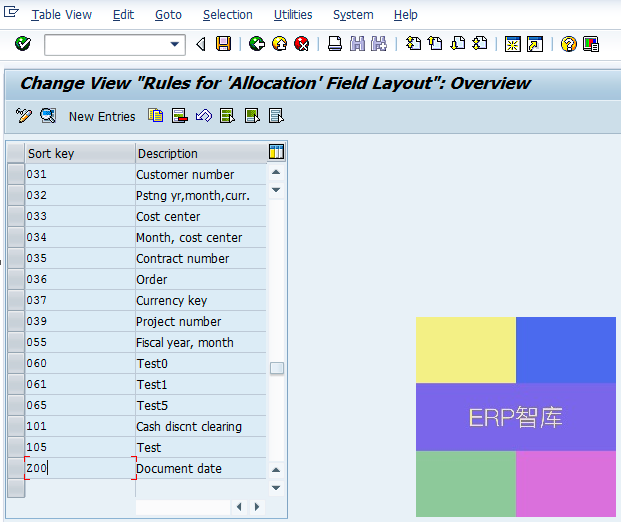
Task: Click the New Entries button
Action: [x=102, y=116]
